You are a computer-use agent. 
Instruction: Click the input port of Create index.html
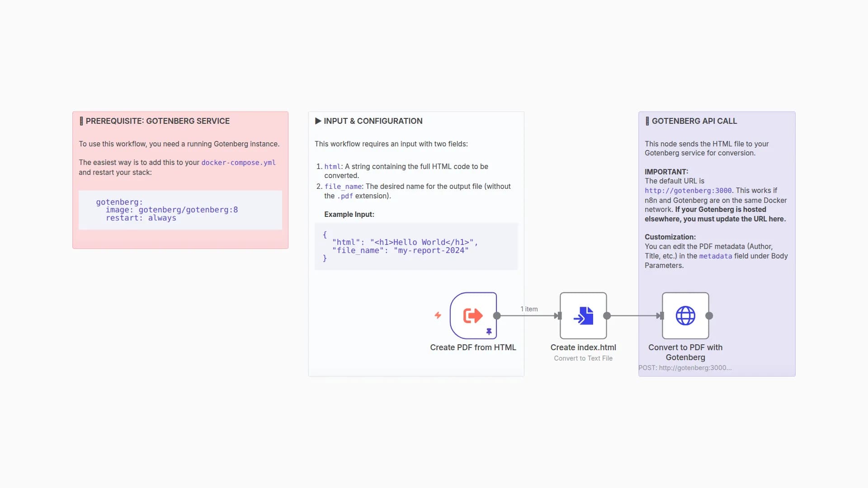(x=560, y=316)
